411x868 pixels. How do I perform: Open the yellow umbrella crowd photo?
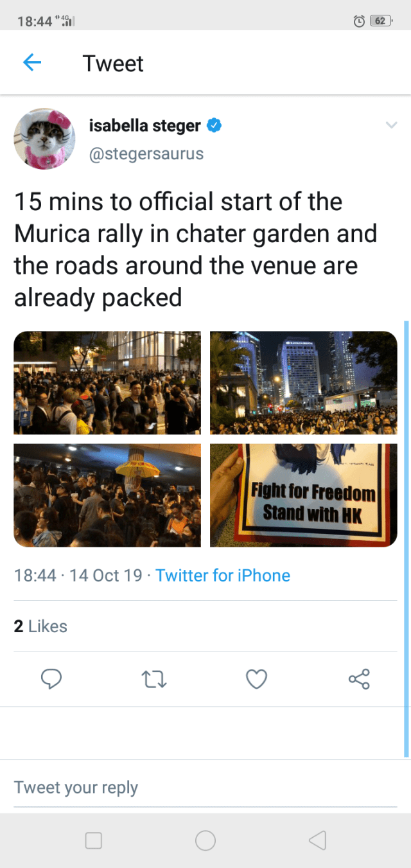[107, 495]
